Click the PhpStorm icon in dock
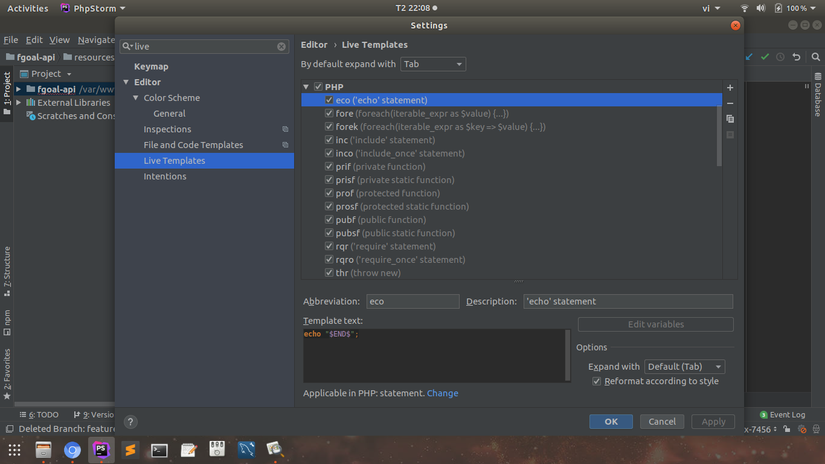This screenshot has width=825, height=464. (101, 450)
